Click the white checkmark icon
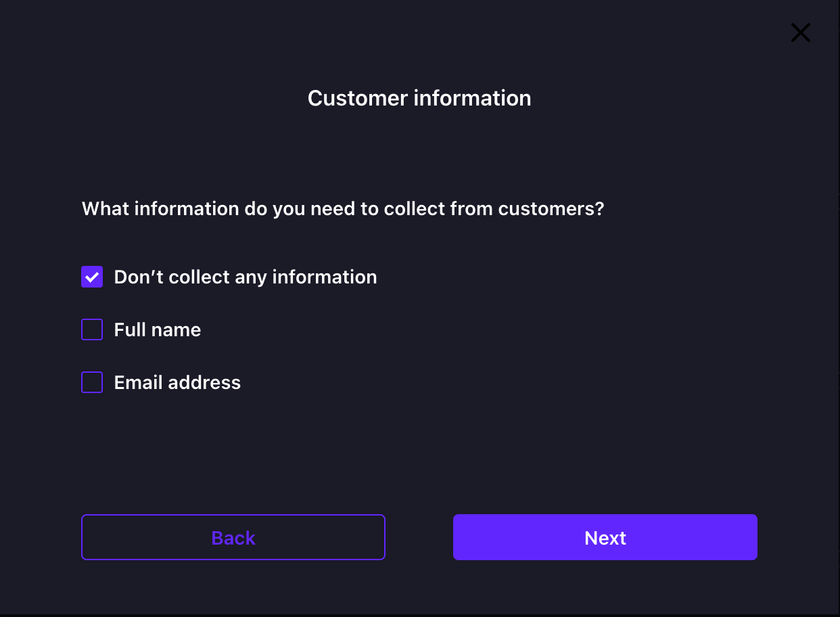 [x=92, y=277]
